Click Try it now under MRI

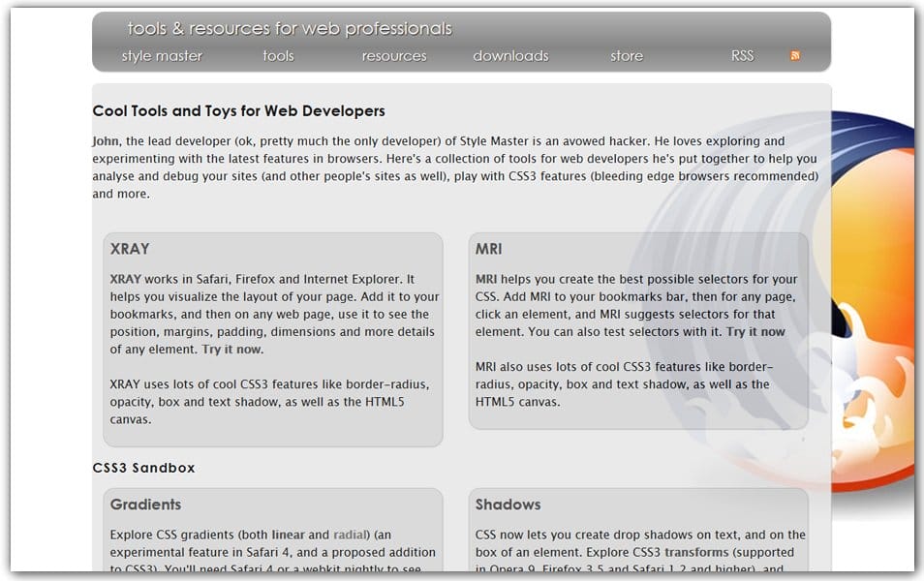point(755,332)
